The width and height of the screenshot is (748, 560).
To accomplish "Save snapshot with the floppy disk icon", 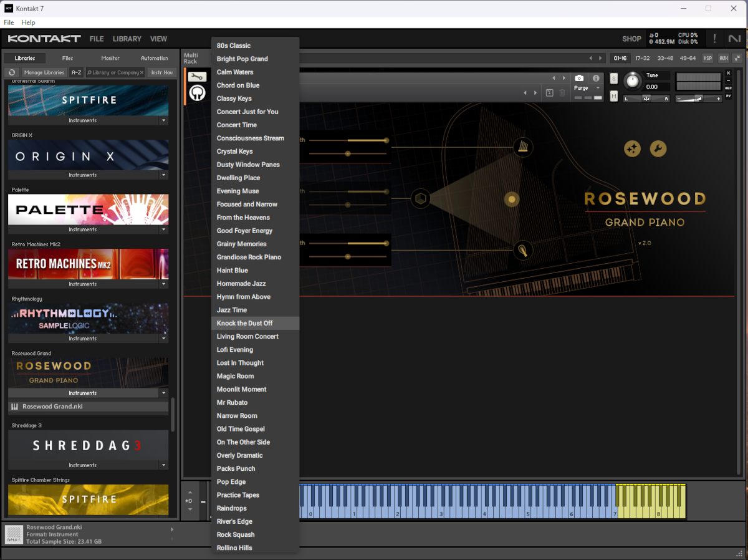I will point(549,93).
